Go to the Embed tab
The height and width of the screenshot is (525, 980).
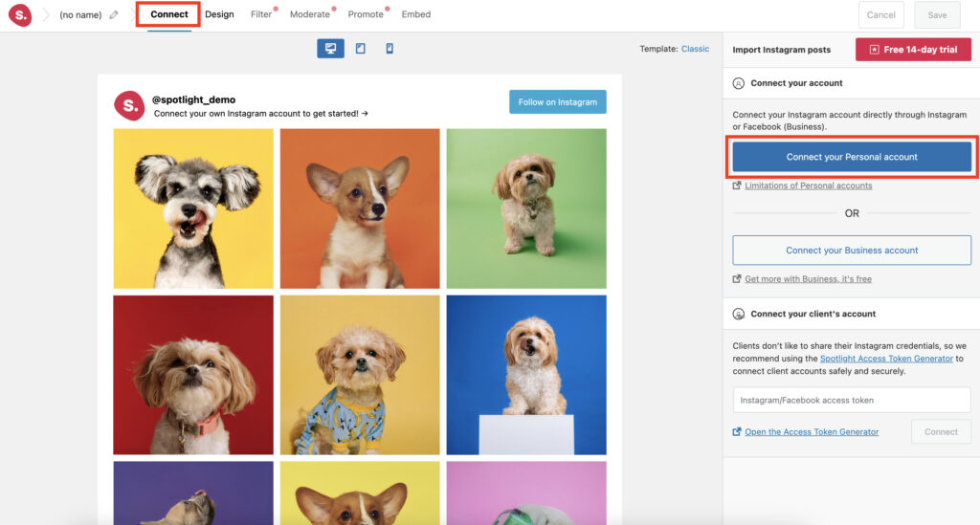point(415,15)
